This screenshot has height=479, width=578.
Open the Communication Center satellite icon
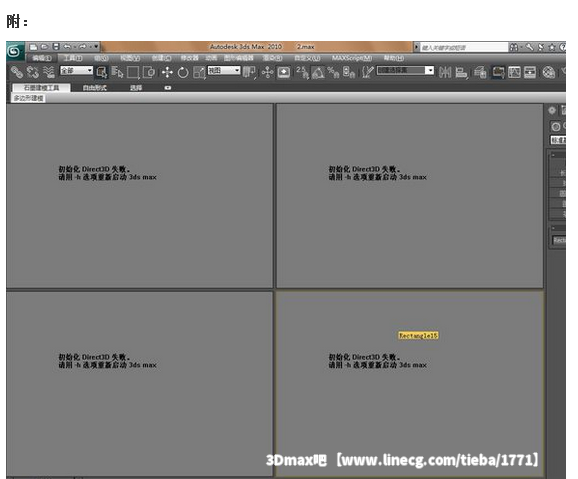pyautogui.click(x=541, y=47)
